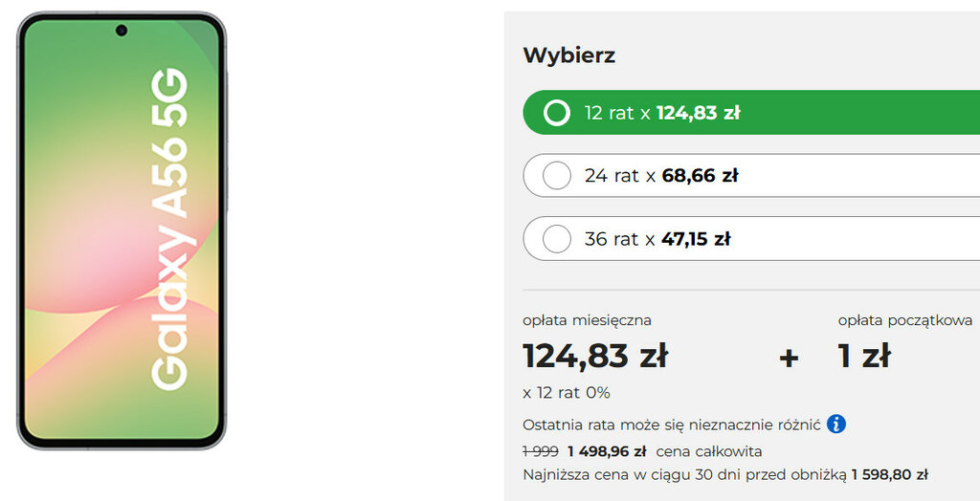Click the 12 rat x 124,83 zł label
This screenshot has width=980, height=501.
pyautogui.click(x=662, y=113)
